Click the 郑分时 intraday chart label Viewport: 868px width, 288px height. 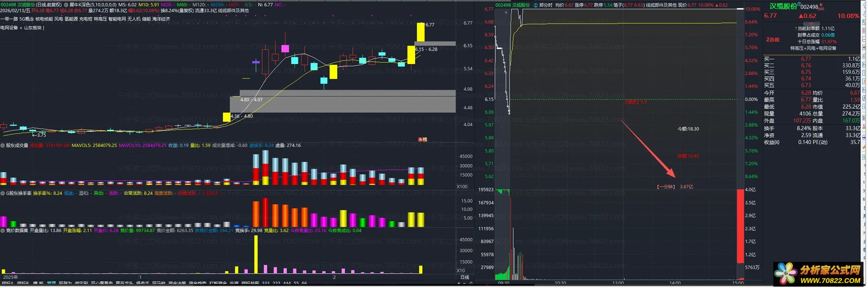click(546, 5)
